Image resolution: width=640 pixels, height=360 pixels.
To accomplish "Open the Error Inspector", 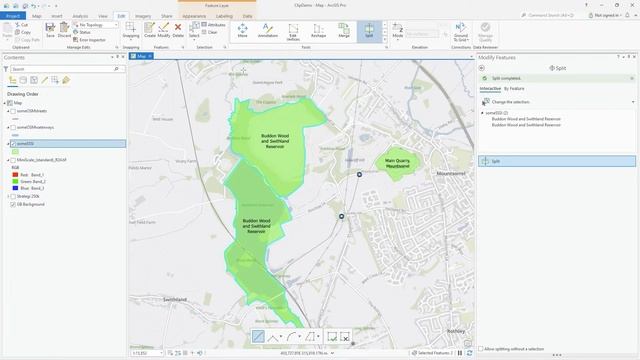I will pyautogui.click(x=89, y=40).
